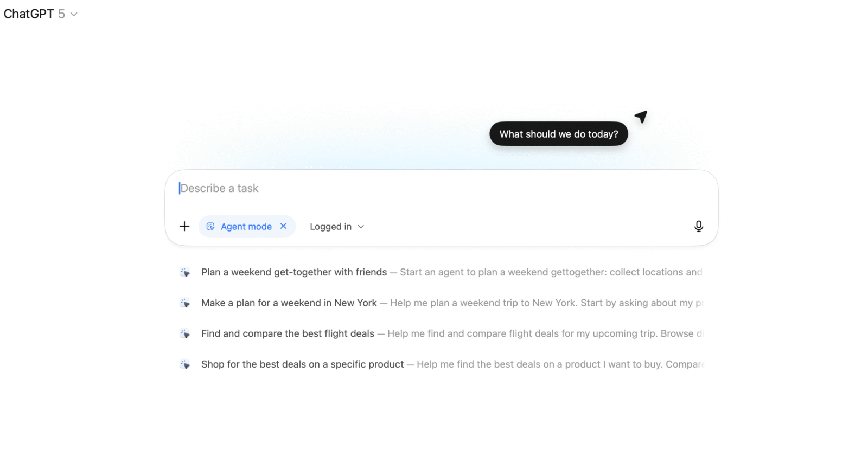
Task: Choose "Make a plan for a weekend in New York"
Action: tap(289, 303)
